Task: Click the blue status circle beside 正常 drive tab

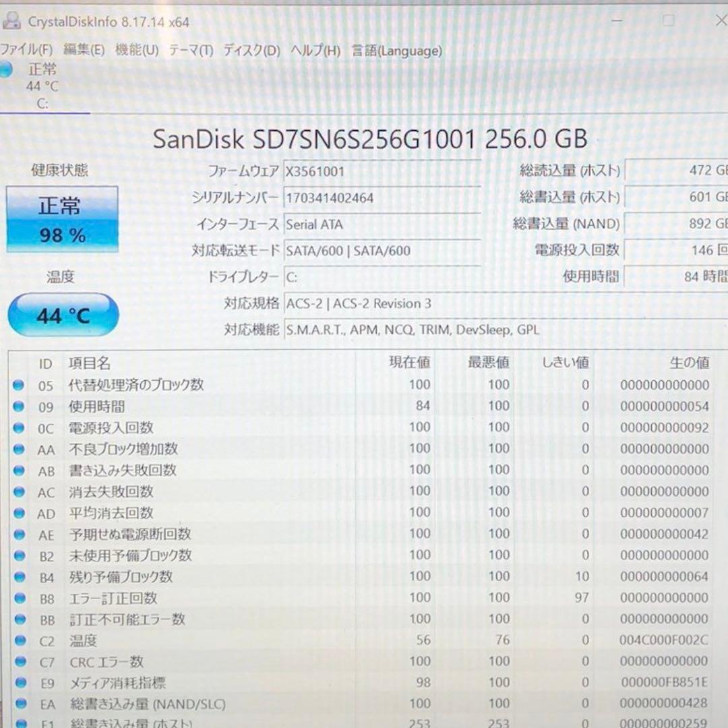Action: (5, 69)
